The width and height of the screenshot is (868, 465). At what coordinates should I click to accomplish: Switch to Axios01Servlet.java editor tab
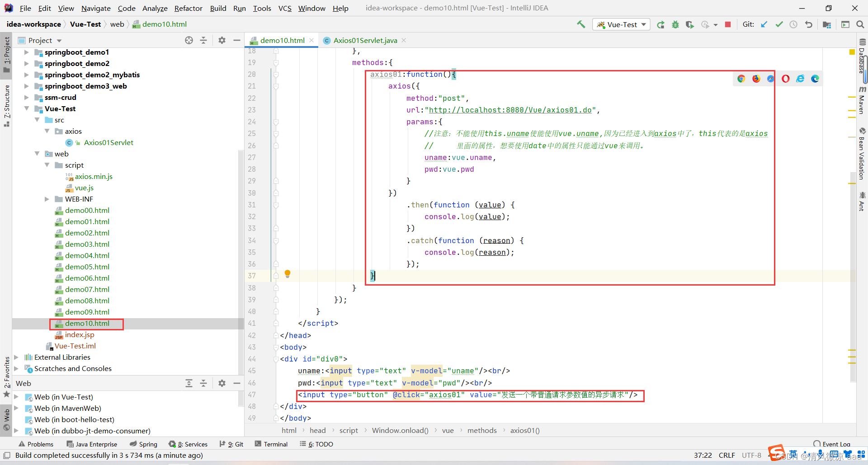click(x=365, y=40)
